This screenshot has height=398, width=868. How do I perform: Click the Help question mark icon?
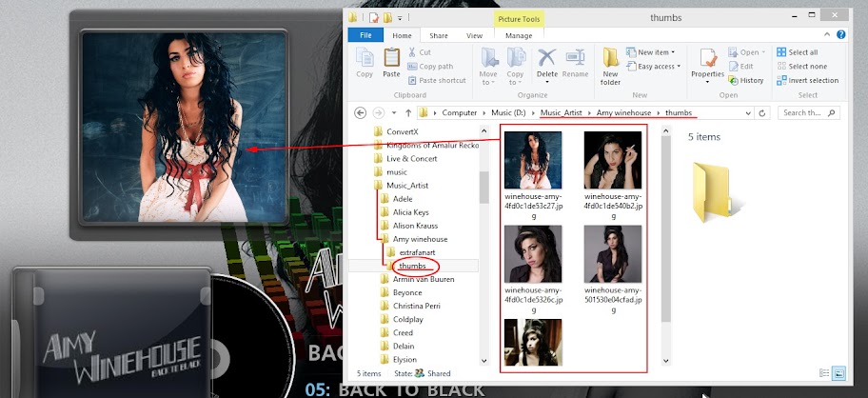(x=841, y=34)
